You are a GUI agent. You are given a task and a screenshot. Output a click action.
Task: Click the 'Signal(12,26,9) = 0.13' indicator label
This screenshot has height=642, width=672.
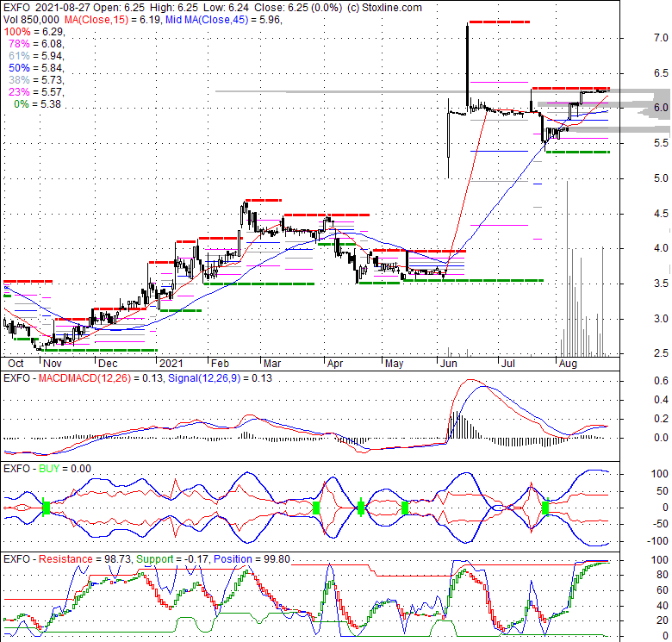(220, 378)
